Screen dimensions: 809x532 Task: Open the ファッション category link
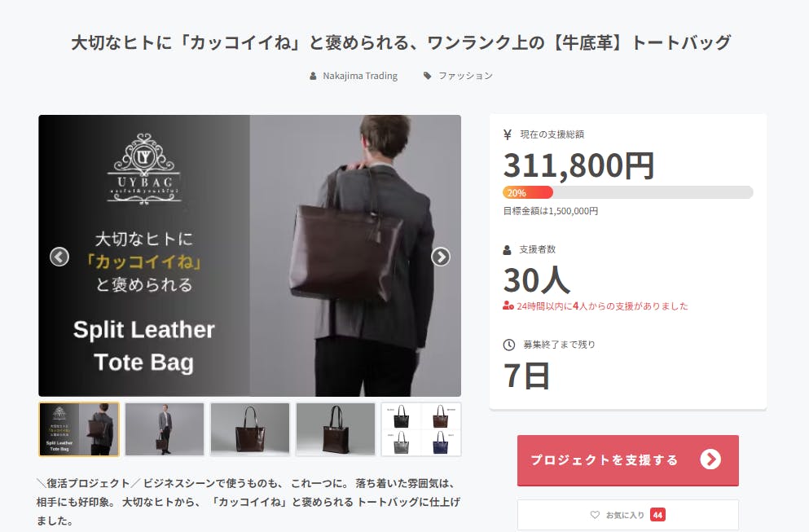[x=465, y=76]
